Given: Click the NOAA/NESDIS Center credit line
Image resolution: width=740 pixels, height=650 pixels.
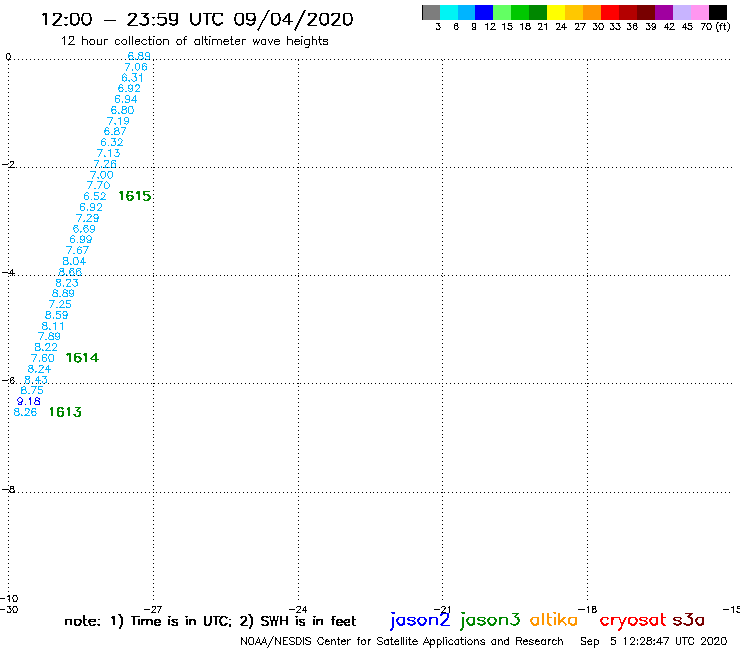Looking at the screenshot, I should 402,642.
